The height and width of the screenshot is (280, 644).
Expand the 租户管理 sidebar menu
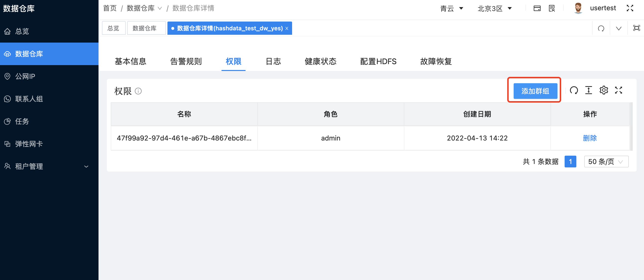[x=86, y=166]
